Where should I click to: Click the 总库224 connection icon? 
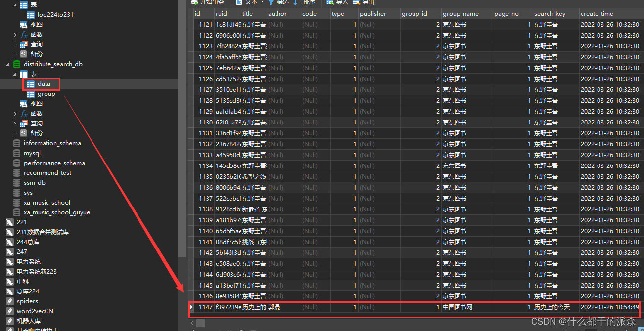pyautogui.click(x=9, y=291)
